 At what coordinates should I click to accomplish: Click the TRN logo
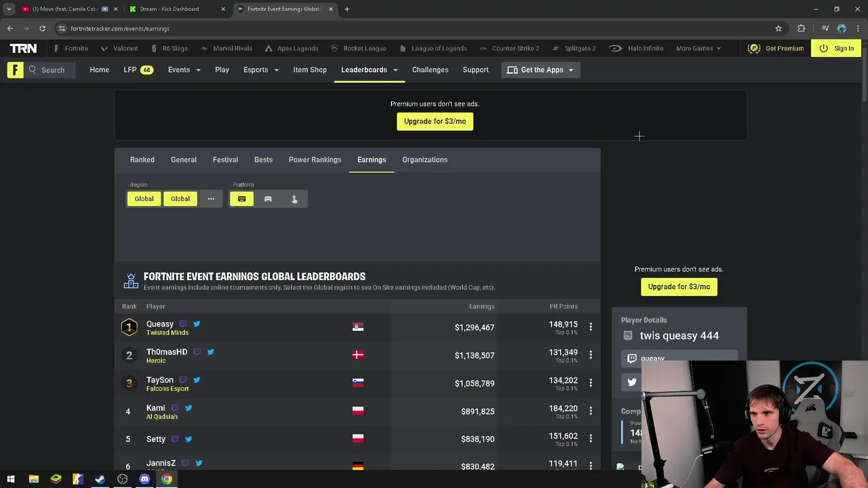tap(23, 48)
